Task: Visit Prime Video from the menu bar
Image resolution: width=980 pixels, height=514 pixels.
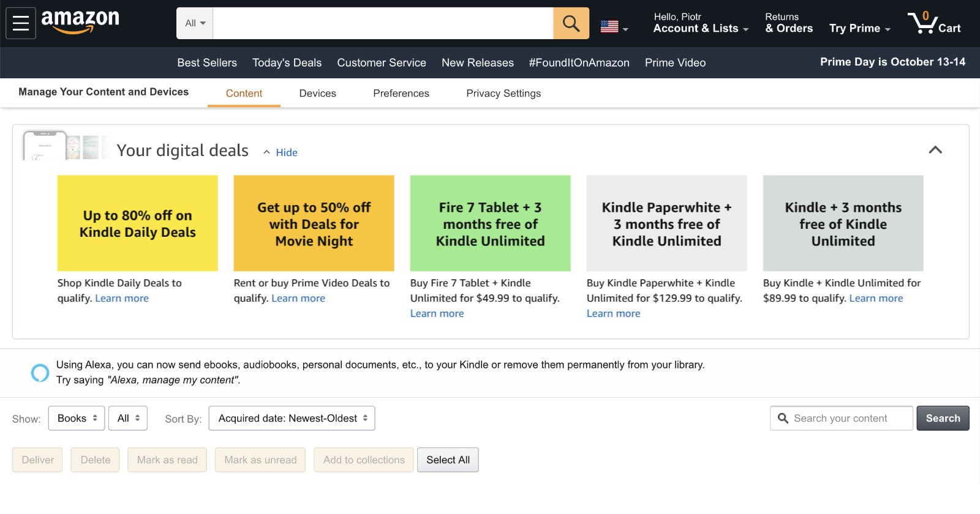Action: coord(674,62)
